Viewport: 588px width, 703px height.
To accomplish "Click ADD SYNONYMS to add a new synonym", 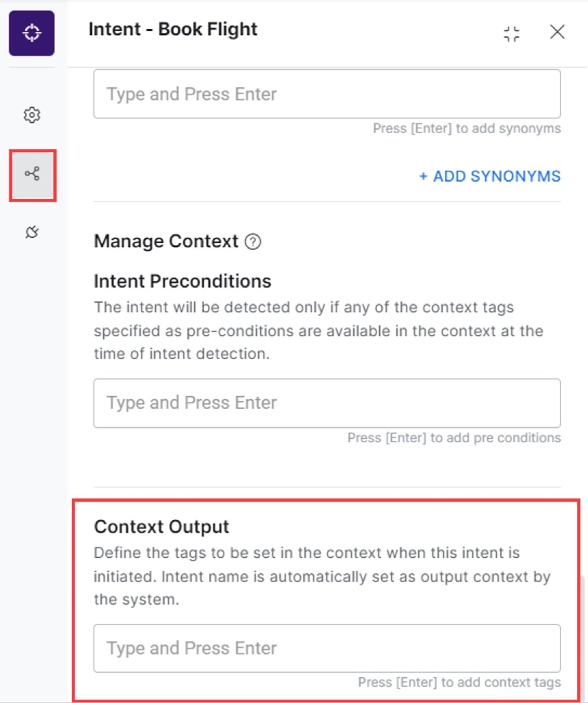I will click(x=490, y=176).
